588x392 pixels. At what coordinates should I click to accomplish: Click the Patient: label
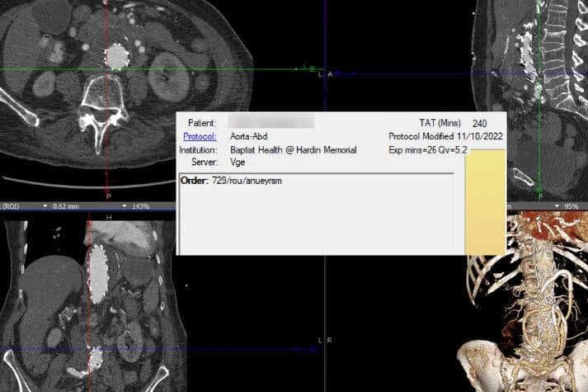(x=202, y=123)
